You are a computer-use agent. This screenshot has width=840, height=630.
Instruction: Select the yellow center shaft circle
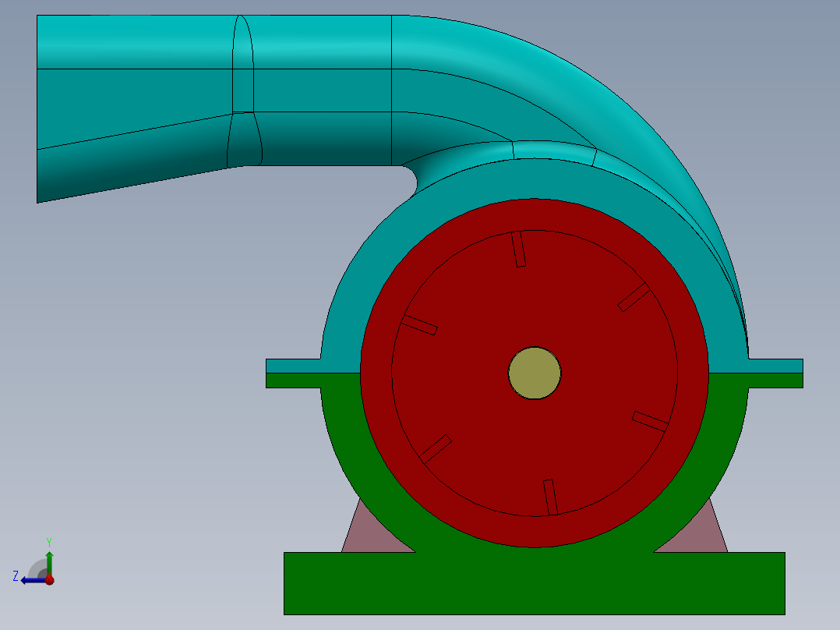pos(534,373)
